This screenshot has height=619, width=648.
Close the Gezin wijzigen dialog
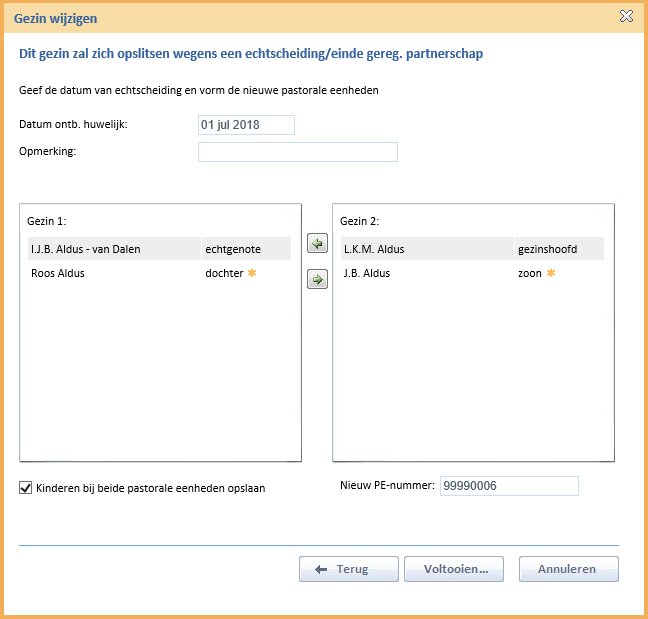click(626, 16)
